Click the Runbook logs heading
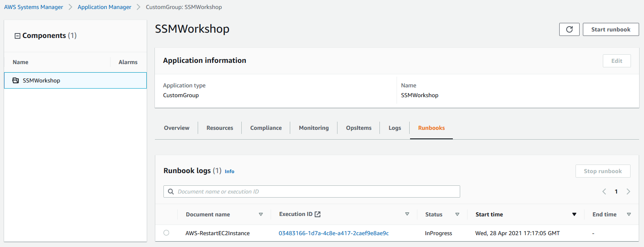This screenshot has height=247, width=644. [187, 171]
